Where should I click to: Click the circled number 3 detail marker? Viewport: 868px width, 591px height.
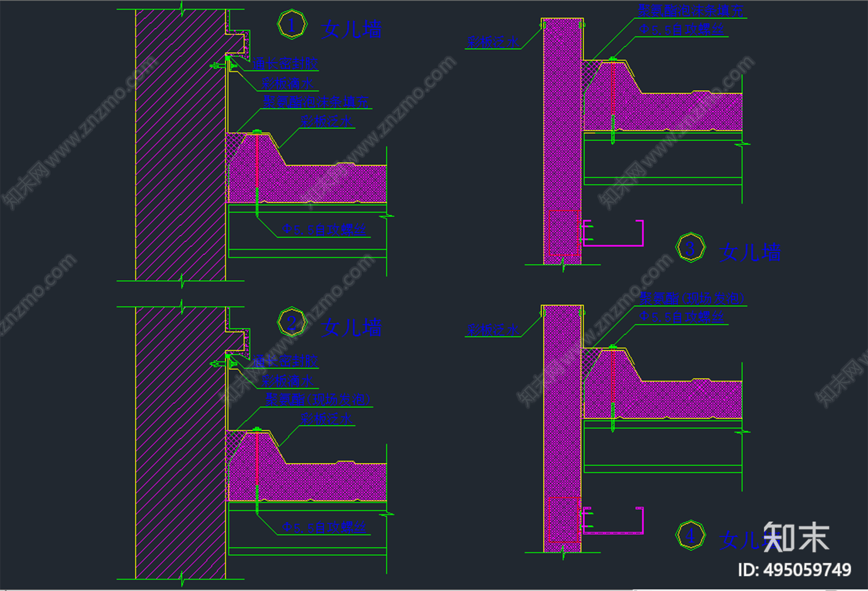(691, 248)
